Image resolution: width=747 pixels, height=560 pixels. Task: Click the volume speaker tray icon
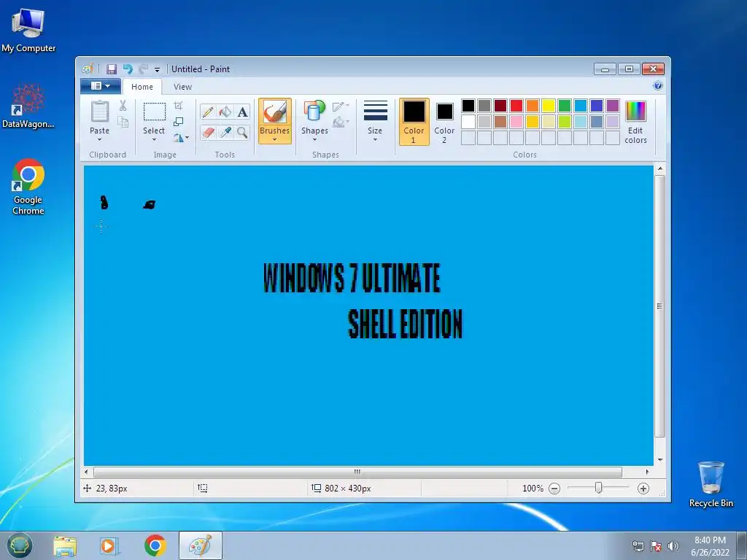point(673,546)
